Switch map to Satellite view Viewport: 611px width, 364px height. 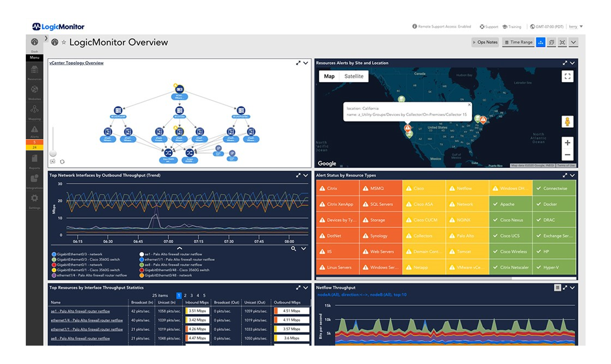click(x=354, y=76)
